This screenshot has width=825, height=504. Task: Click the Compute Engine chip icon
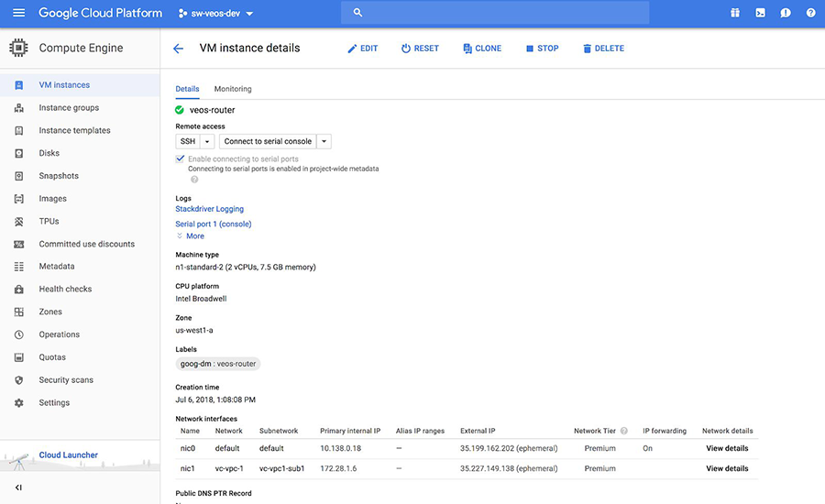18,48
